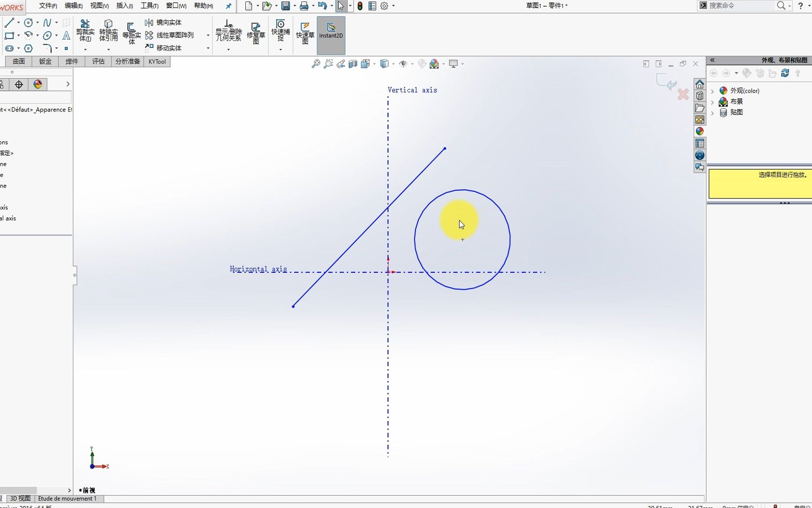The height and width of the screenshot is (508, 812).
Task: Click Zoom to Area icon
Action: click(x=328, y=63)
